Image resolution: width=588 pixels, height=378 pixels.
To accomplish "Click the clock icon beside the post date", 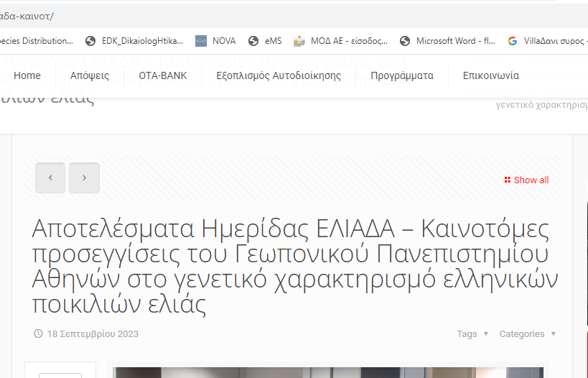I will tap(38, 334).
